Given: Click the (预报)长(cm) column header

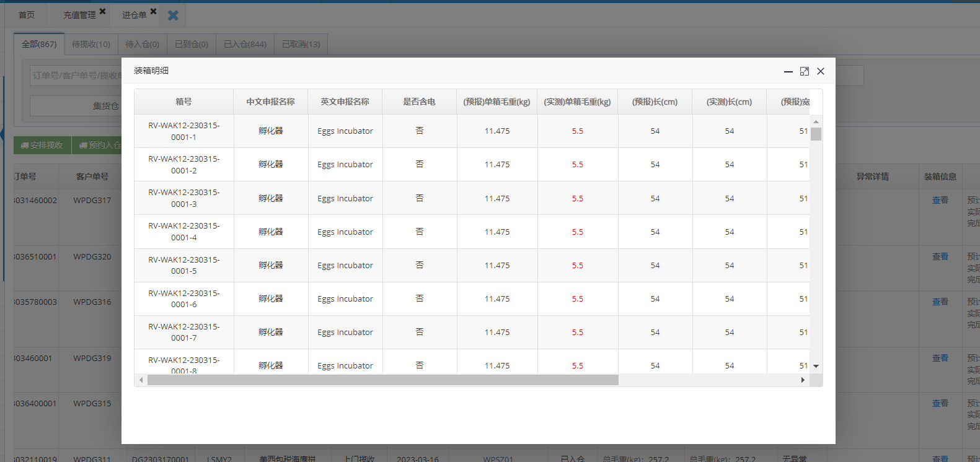Looking at the screenshot, I should (x=655, y=102).
